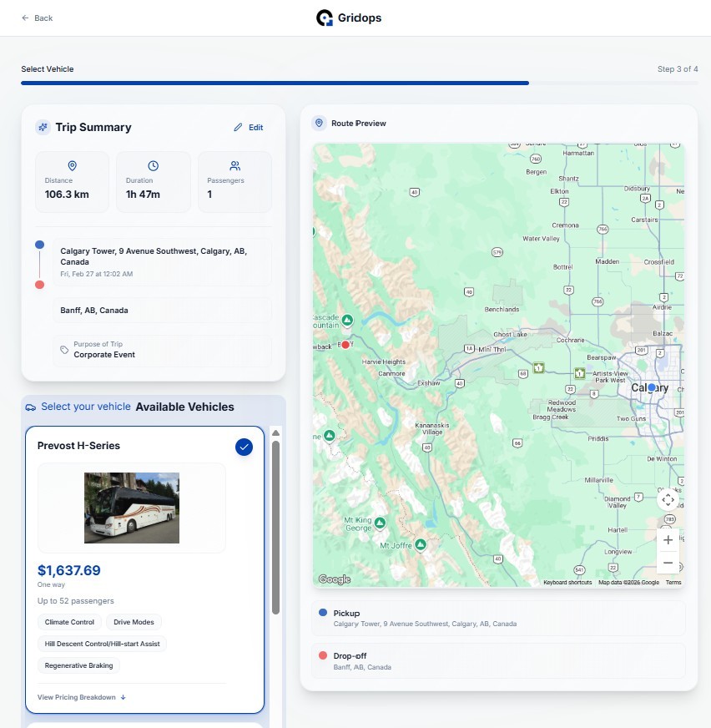Screen dimensions: 711x728
Task: Expand View Pricing Breakdown
Action: click(x=82, y=697)
